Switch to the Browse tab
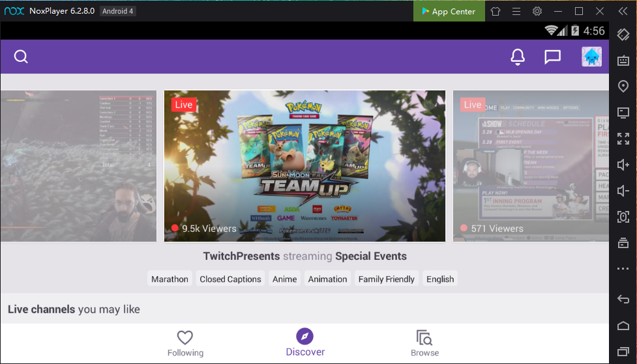 424,344
